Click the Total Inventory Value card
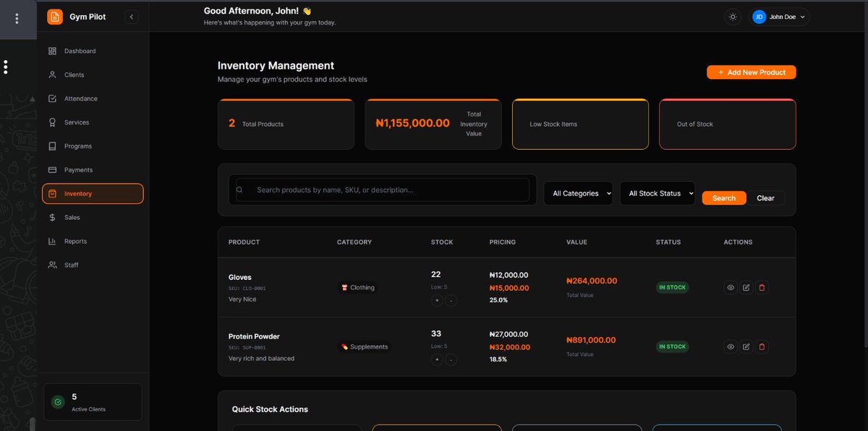 433,124
